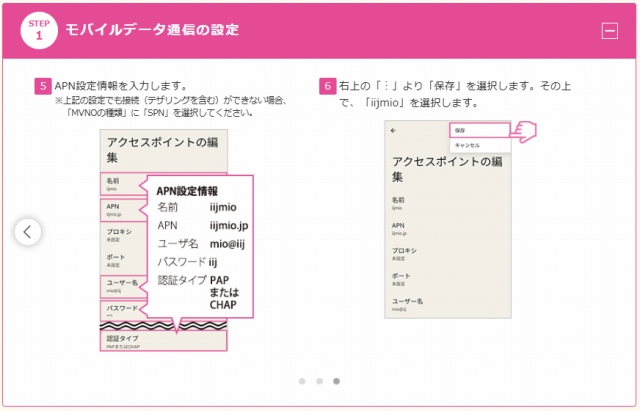Click the PAP または CHAP value in callout
The image size is (640, 411).
tap(224, 292)
